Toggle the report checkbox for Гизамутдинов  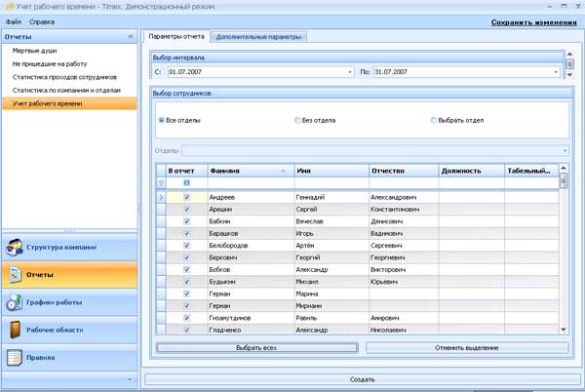pos(187,318)
